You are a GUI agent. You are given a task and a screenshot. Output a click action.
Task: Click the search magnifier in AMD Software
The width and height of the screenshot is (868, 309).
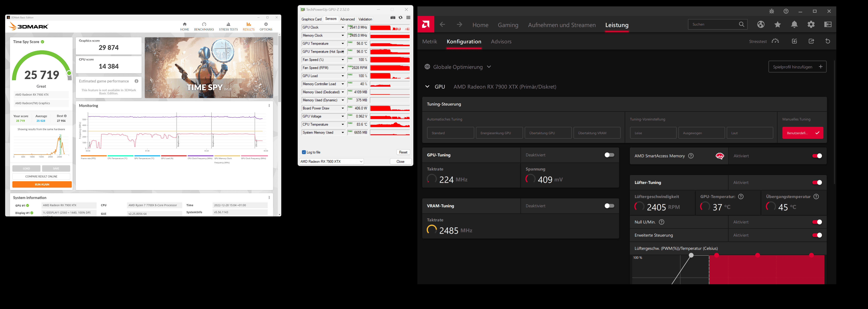(741, 24)
